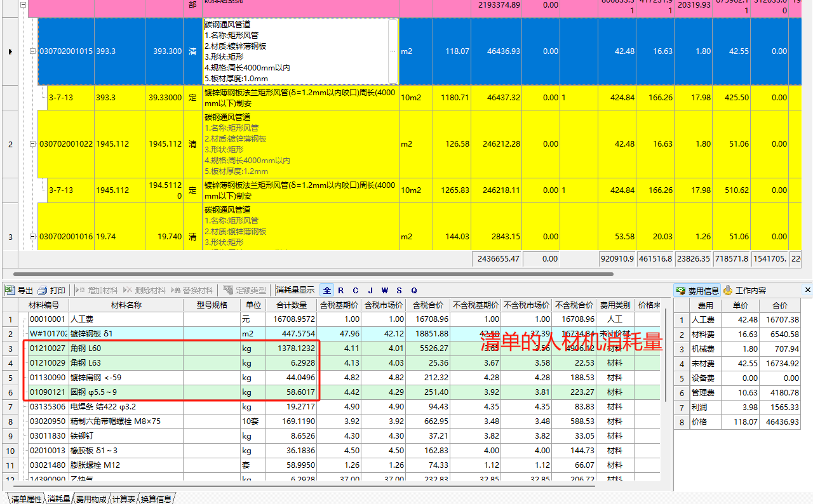Select the W consumption filter
Viewport: 813px width, 504px height.
[x=385, y=290]
